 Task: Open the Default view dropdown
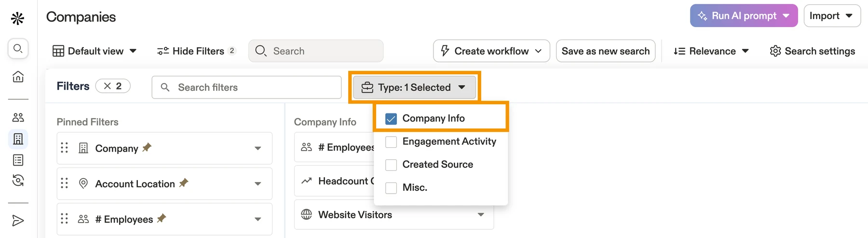coord(95,51)
